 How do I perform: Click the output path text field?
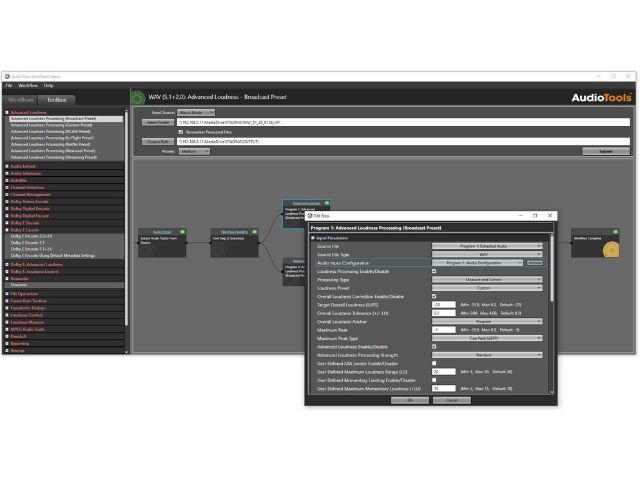pyautogui.click(x=403, y=141)
